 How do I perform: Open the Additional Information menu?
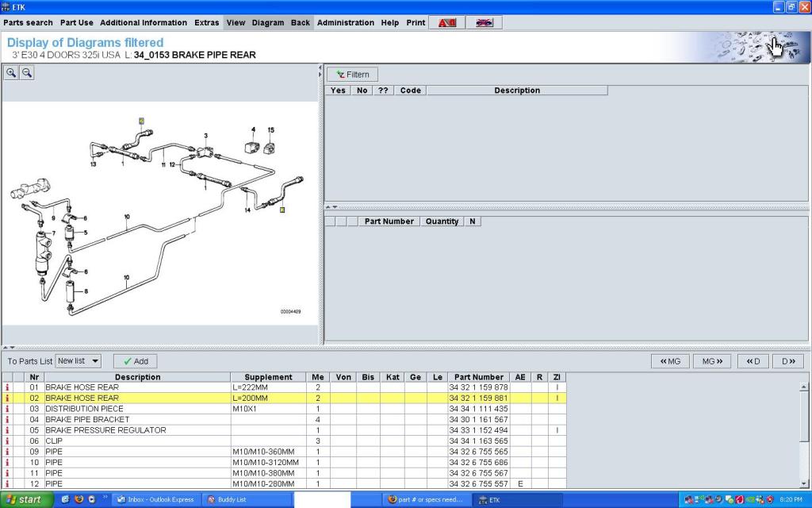click(x=144, y=23)
